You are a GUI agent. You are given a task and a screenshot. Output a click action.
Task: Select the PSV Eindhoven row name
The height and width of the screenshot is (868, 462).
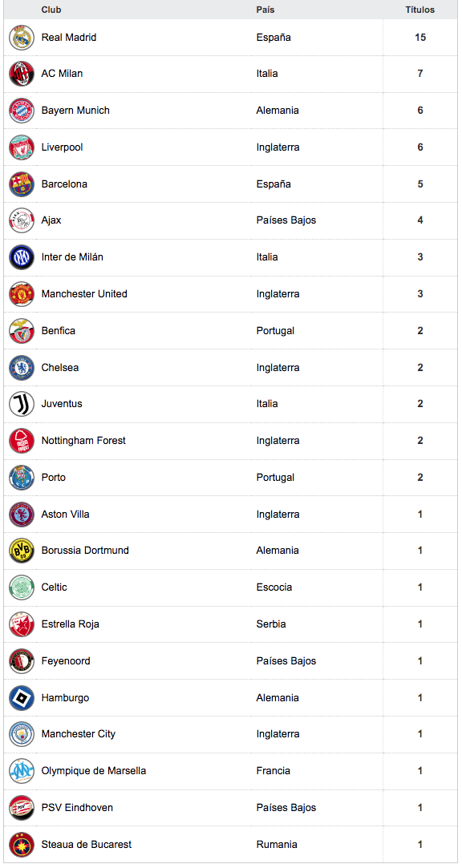[77, 808]
